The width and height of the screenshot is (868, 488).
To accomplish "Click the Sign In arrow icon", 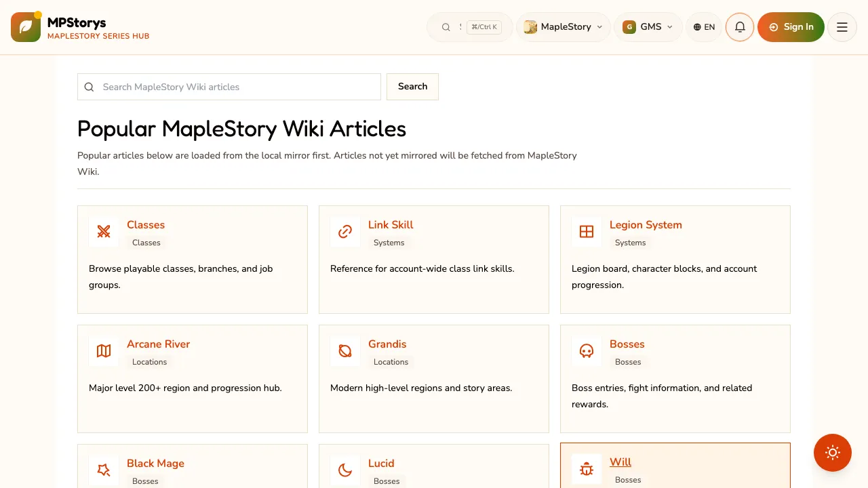I will [774, 27].
